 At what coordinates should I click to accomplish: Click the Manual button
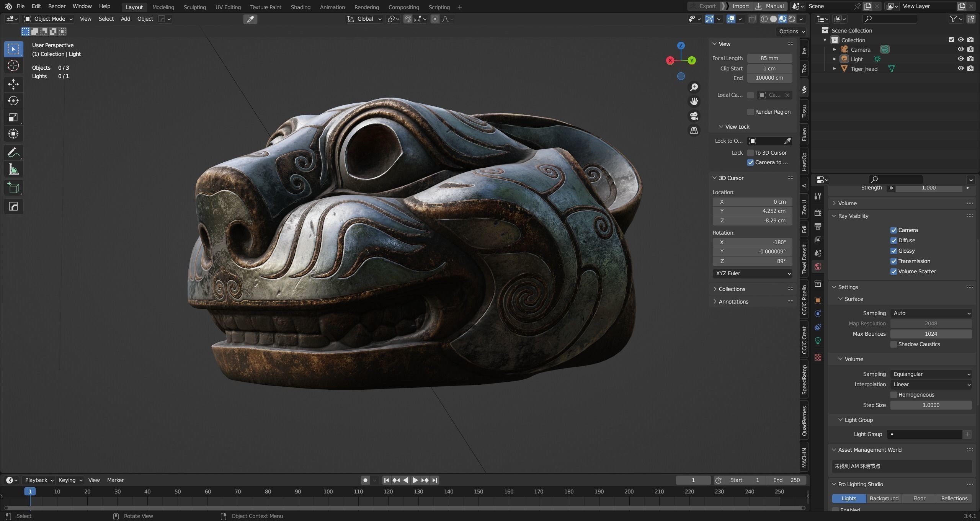pyautogui.click(x=770, y=6)
